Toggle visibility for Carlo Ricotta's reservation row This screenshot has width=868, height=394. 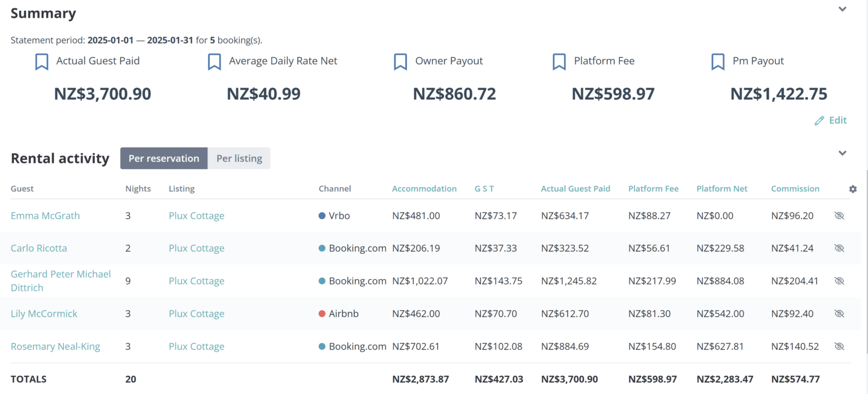[x=839, y=248]
